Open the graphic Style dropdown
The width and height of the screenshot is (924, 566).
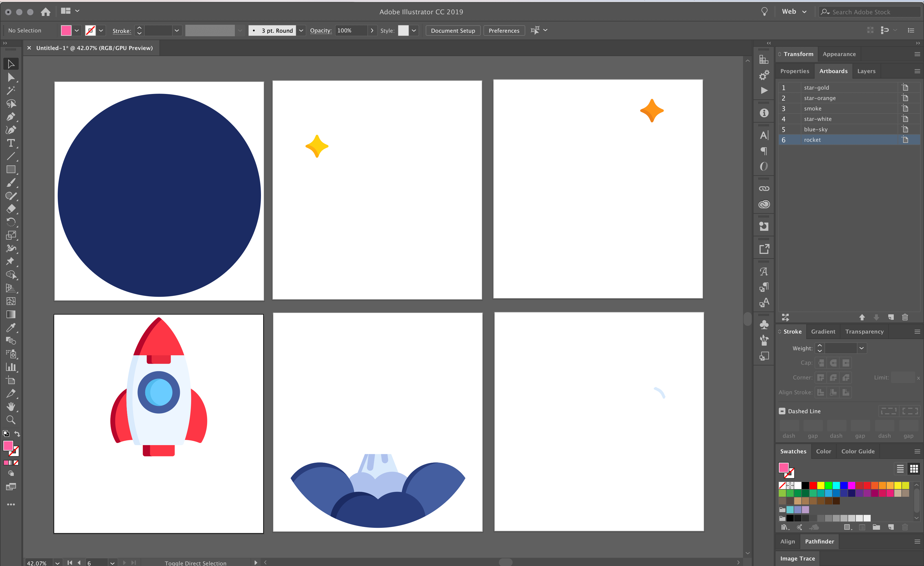414,31
